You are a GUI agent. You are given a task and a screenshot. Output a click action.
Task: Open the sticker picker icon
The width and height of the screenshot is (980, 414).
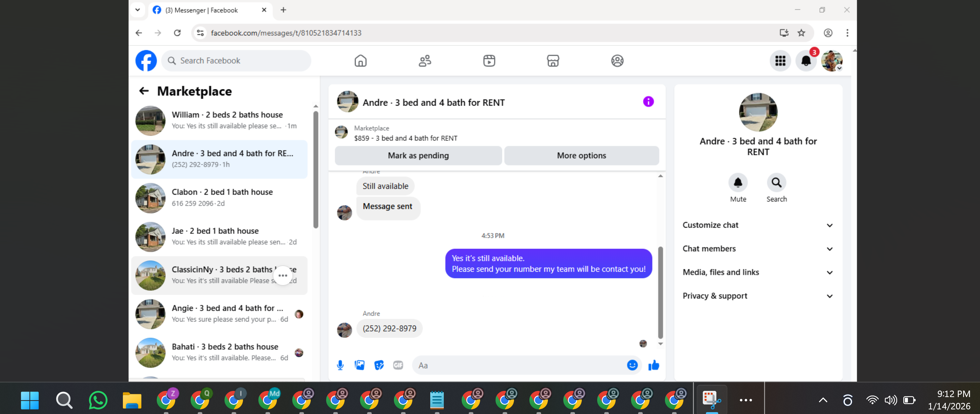[379, 365]
